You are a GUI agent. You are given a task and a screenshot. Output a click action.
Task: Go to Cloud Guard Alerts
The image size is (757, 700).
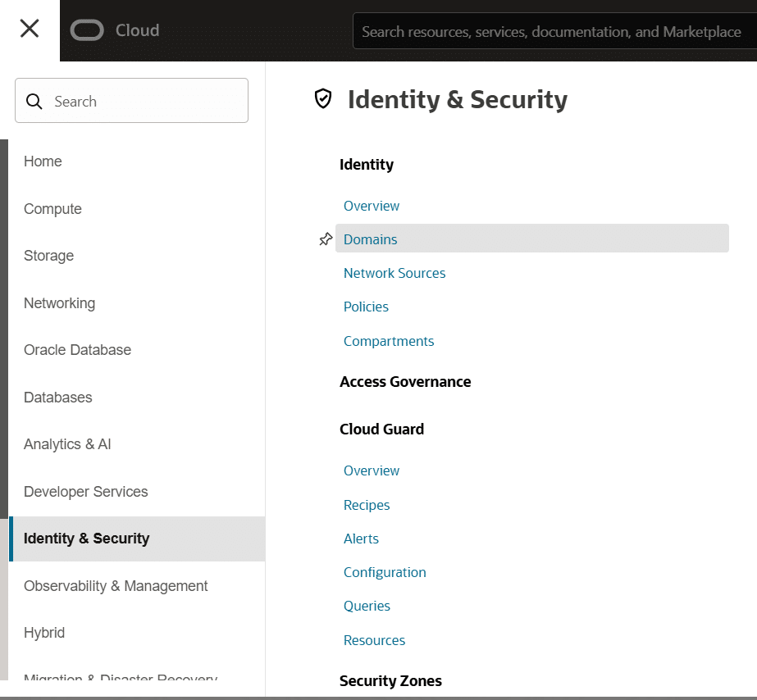pyautogui.click(x=361, y=539)
